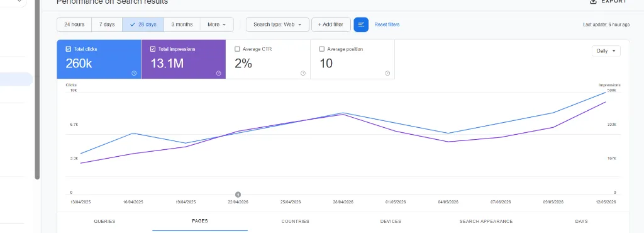This screenshot has width=644, height=233.
Task: Click the 28/04/2026 date axis label
Action: 343,202
